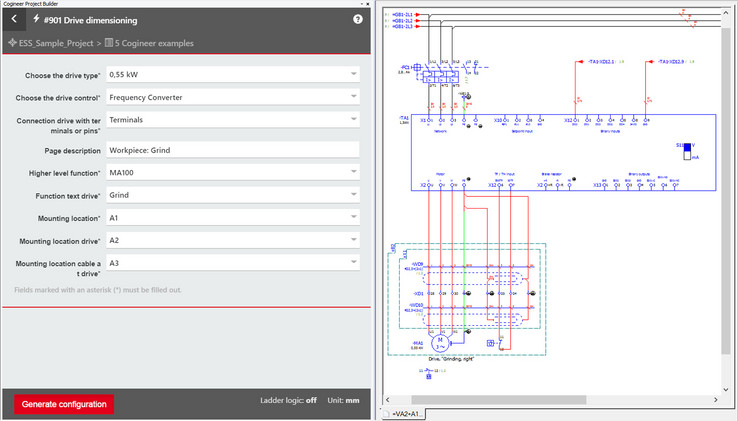Open the Mounting location A1 dropdown
This screenshot has height=421, width=738.
(354, 217)
